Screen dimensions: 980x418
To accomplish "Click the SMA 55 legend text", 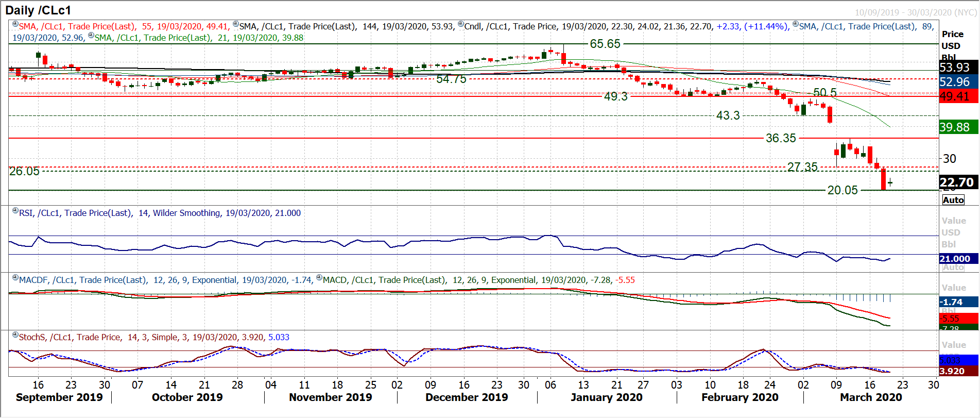I will coord(124,26).
